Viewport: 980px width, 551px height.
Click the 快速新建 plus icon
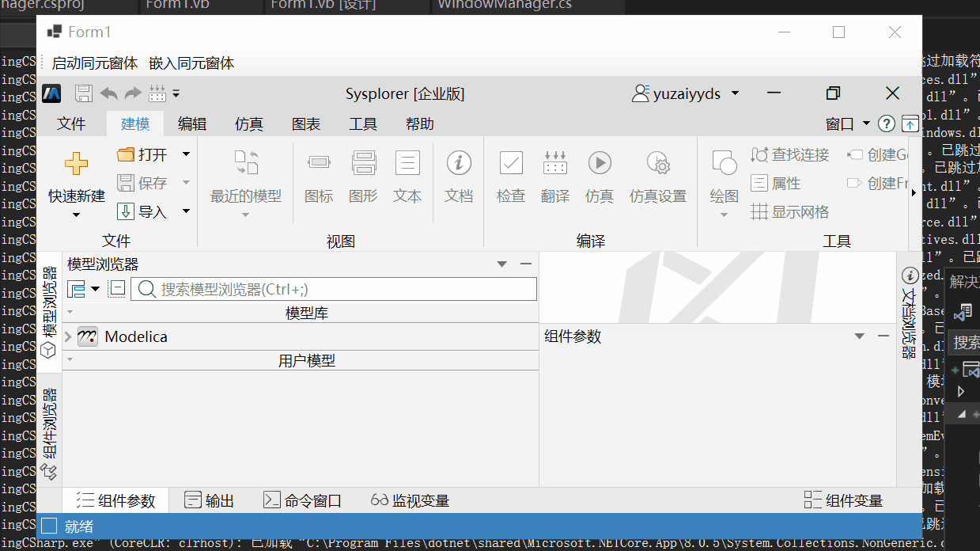click(x=77, y=164)
